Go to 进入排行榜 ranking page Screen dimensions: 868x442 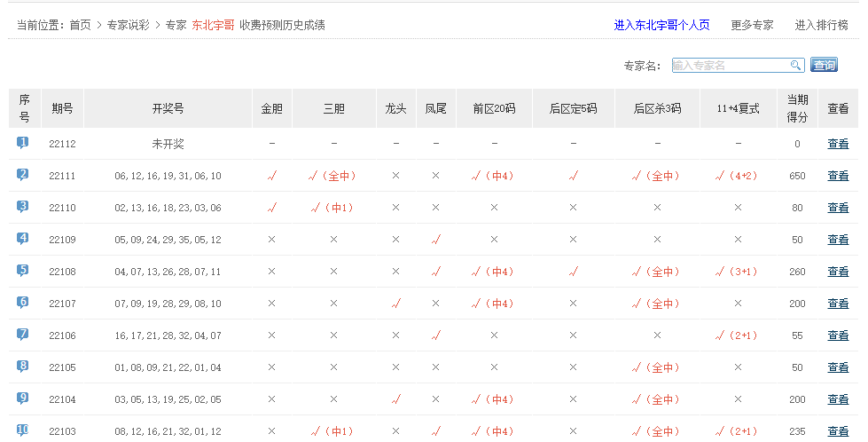(821, 25)
